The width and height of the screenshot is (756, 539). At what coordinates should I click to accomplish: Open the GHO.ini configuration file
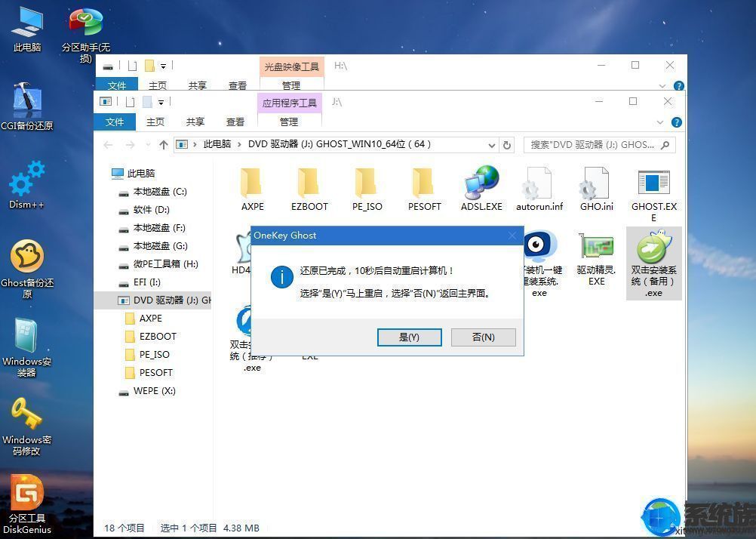pos(595,187)
